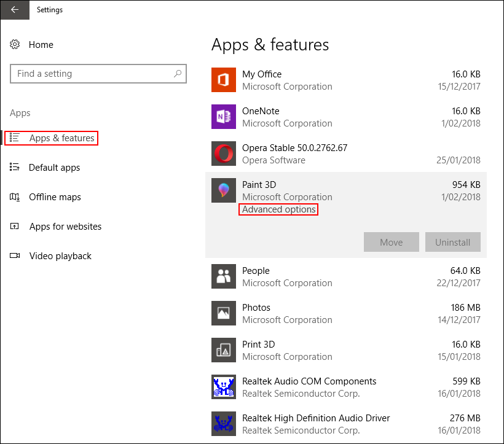Click the Video playback camera icon
This screenshot has width=504, height=444.
click(x=15, y=255)
